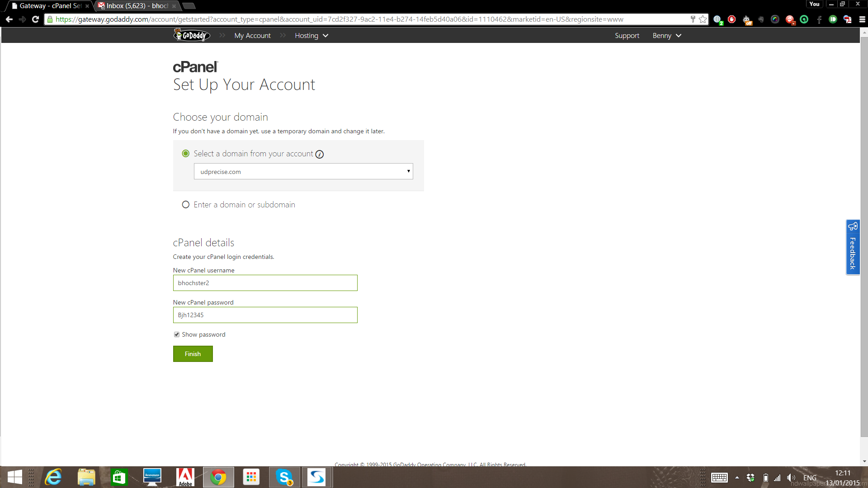Screen dimensions: 868x488
Task: Expand the Benny account menu
Action: [666, 36]
